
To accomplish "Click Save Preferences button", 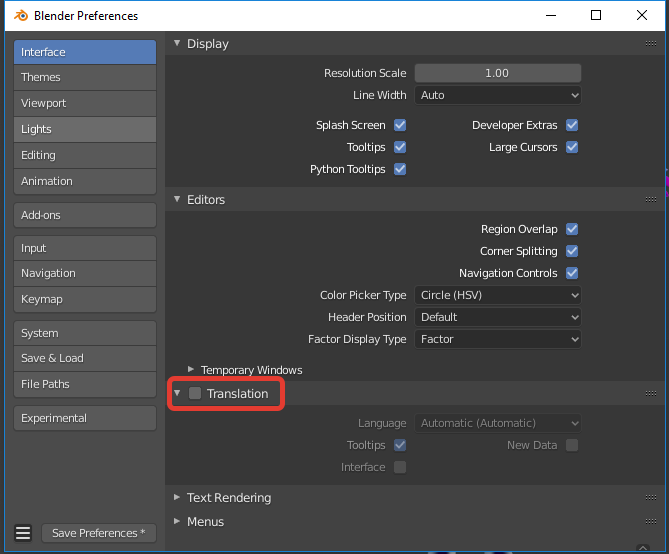I will [99, 533].
